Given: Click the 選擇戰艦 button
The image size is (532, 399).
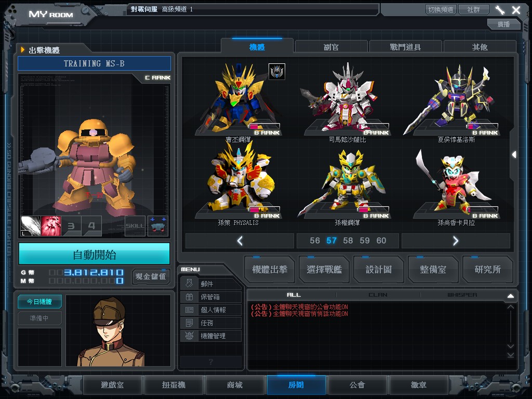Looking at the screenshot, I should click(x=324, y=270).
